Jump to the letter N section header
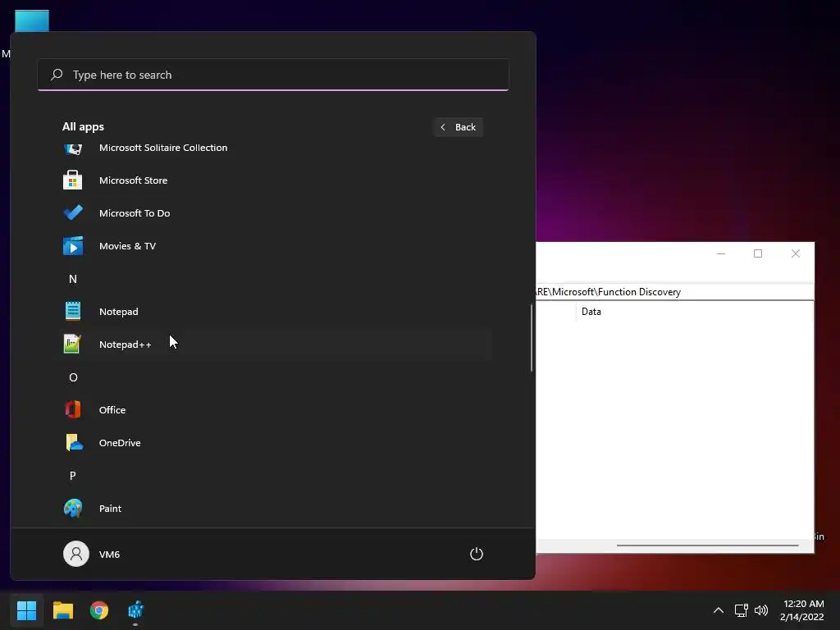Image resolution: width=840 pixels, height=630 pixels. click(73, 279)
